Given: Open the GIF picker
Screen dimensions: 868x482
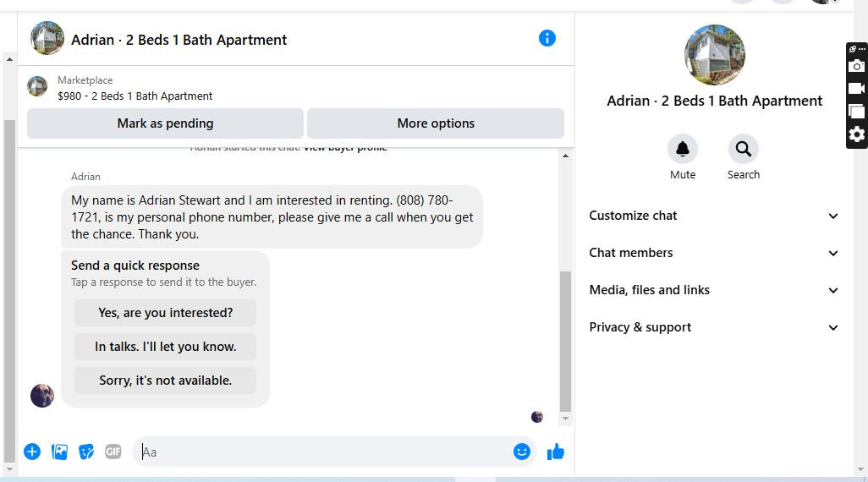Looking at the screenshot, I should click(x=113, y=452).
